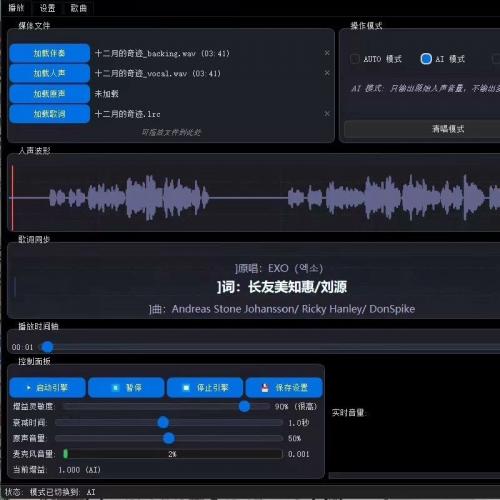Stop the engine with 停止引擎

click(205, 388)
